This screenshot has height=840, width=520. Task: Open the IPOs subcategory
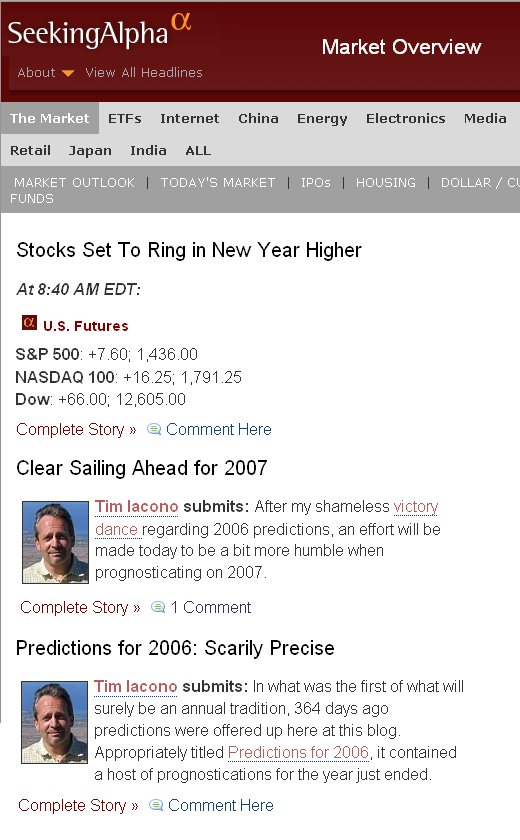315,183
